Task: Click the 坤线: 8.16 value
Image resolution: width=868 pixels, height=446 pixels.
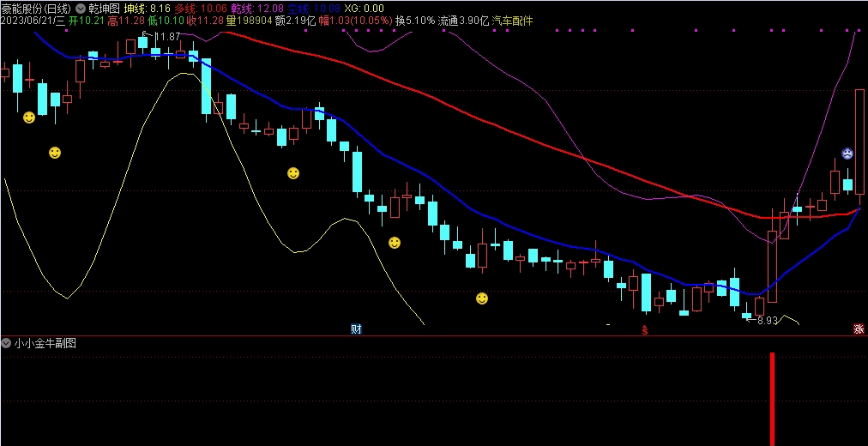Action: point(148,9)
